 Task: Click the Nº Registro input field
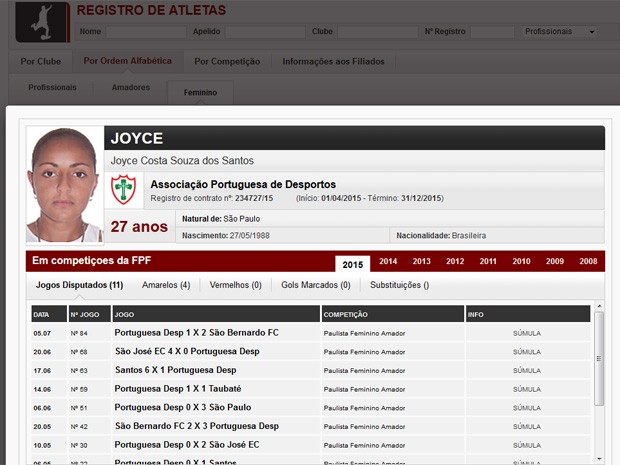490,32
